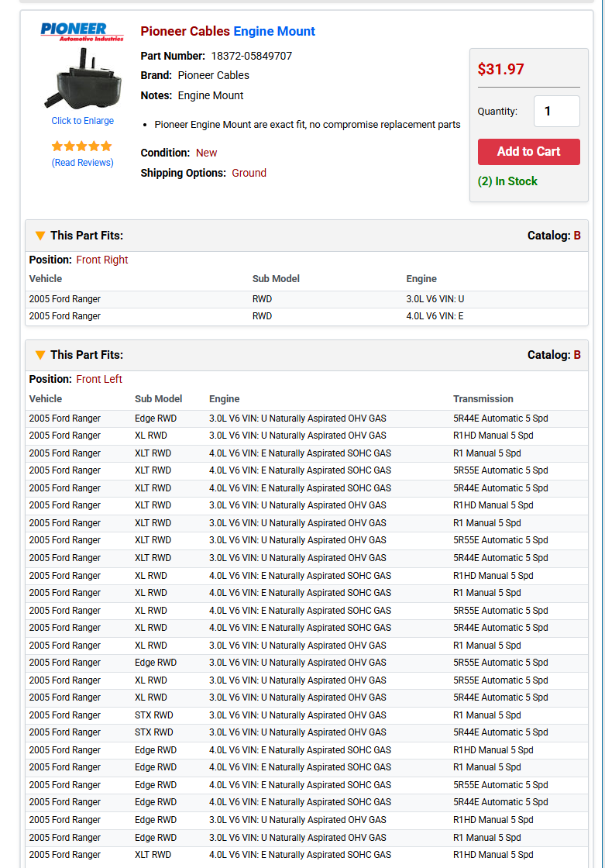Click the $31.97 price

(x=501, y=69)
